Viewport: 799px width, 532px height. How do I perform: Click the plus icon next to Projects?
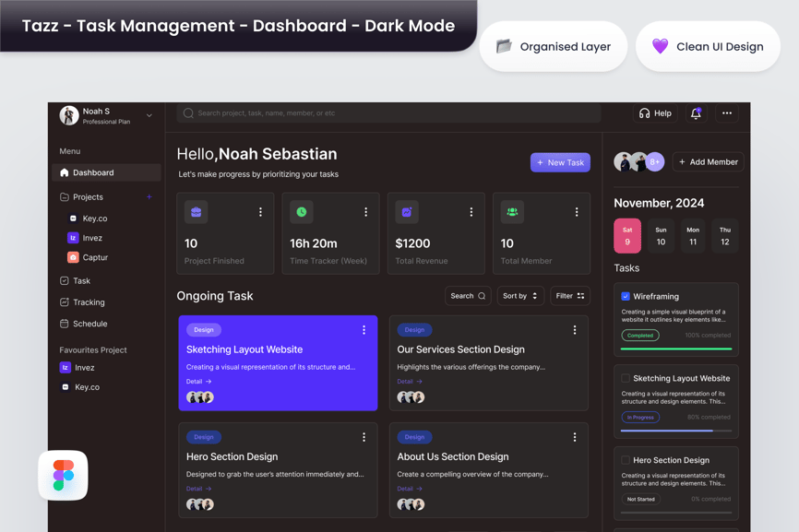point(149,196)
